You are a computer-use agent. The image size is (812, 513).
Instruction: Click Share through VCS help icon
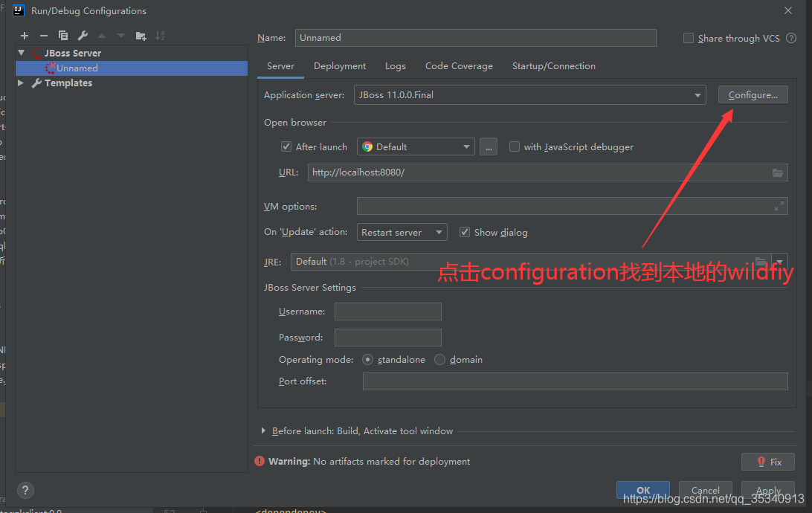click(791, 38)
